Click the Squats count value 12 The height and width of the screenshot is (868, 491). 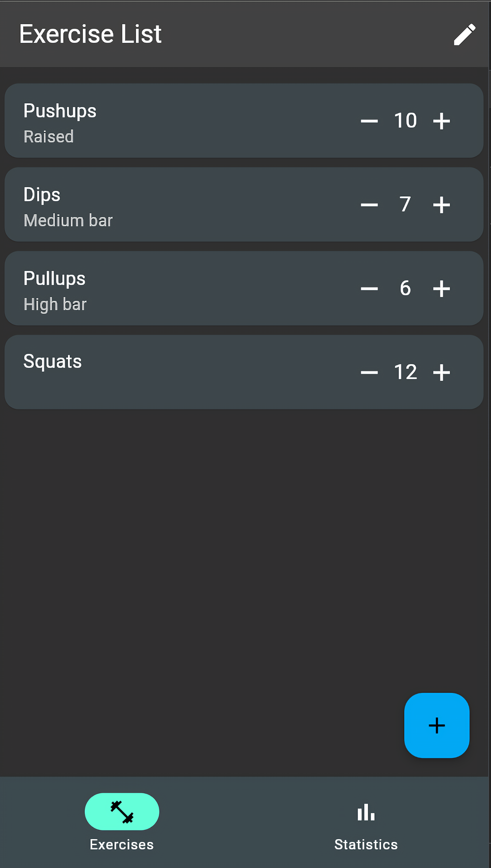[x=405, y=372]
